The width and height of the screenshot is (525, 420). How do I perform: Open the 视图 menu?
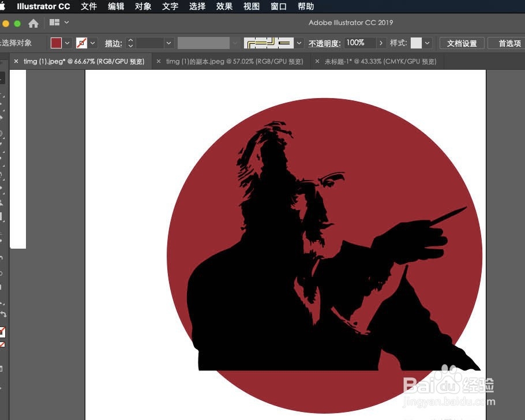click(252, 6)
